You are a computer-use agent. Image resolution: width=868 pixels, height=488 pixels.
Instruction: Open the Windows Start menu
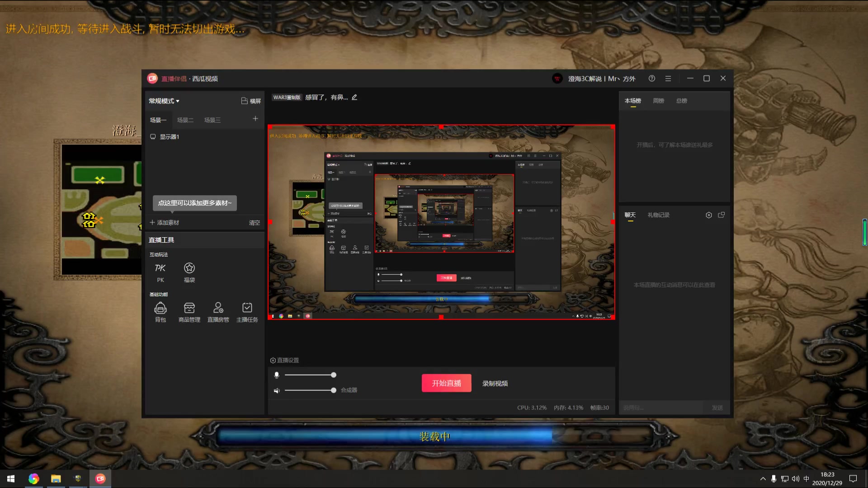(x=11, y=479)
